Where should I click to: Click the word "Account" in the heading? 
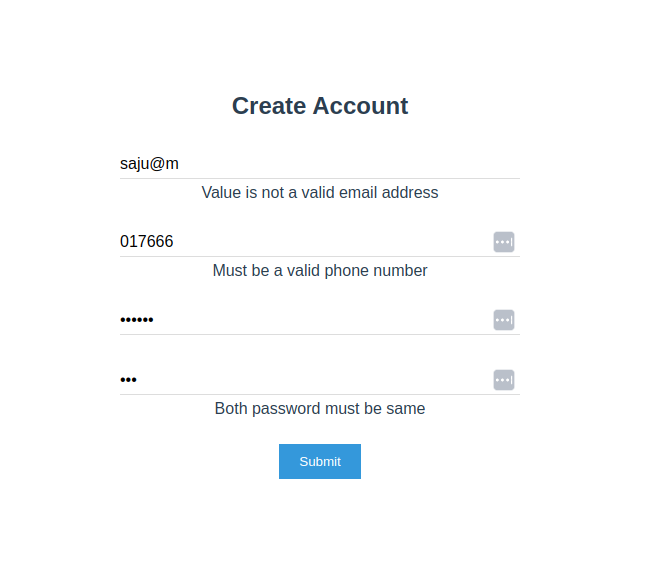361,106
